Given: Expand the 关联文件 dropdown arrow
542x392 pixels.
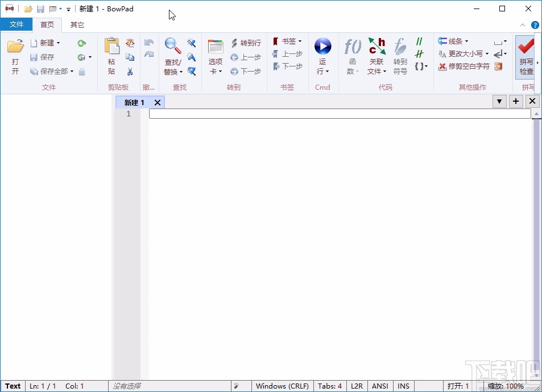Looking at the screenshot, I should [384, 72].
